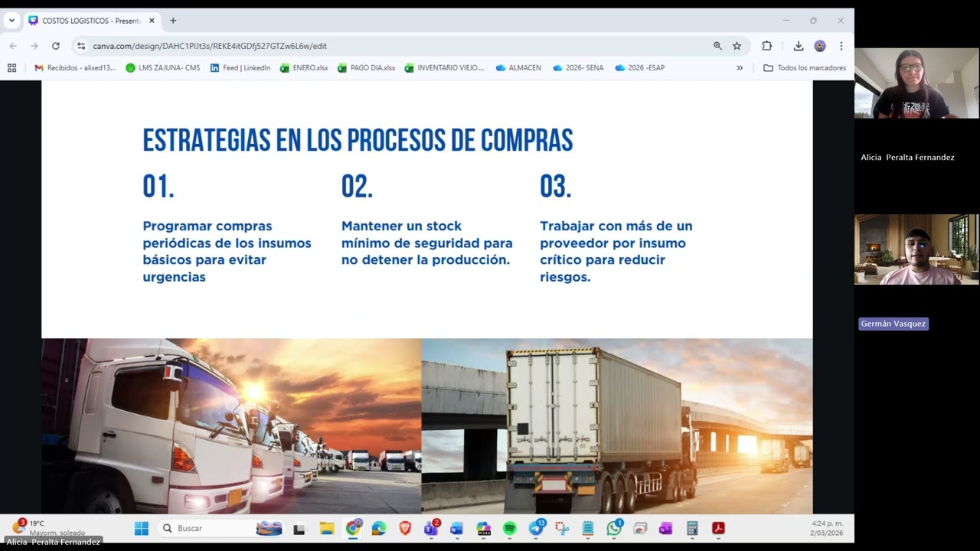Viewport: 980px width, 551px height.
Task: Open Snipping Tool from taskbar
Action: pyautogui.click(x=562, y=528)
